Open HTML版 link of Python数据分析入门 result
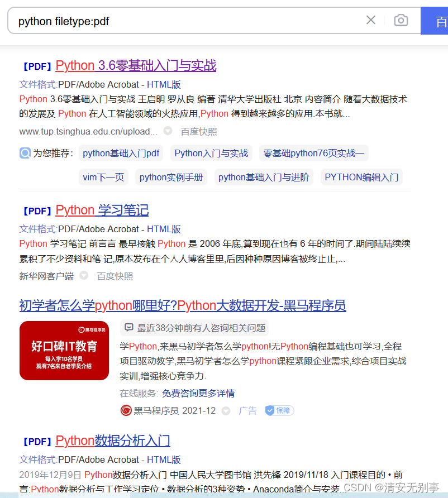 click(x=164, y=459)
